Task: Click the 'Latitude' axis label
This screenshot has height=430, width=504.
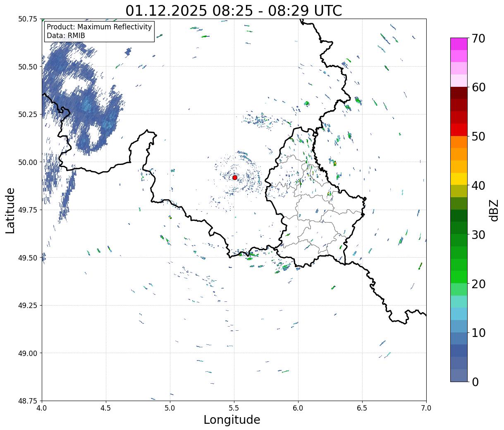Action: point(10,210)
